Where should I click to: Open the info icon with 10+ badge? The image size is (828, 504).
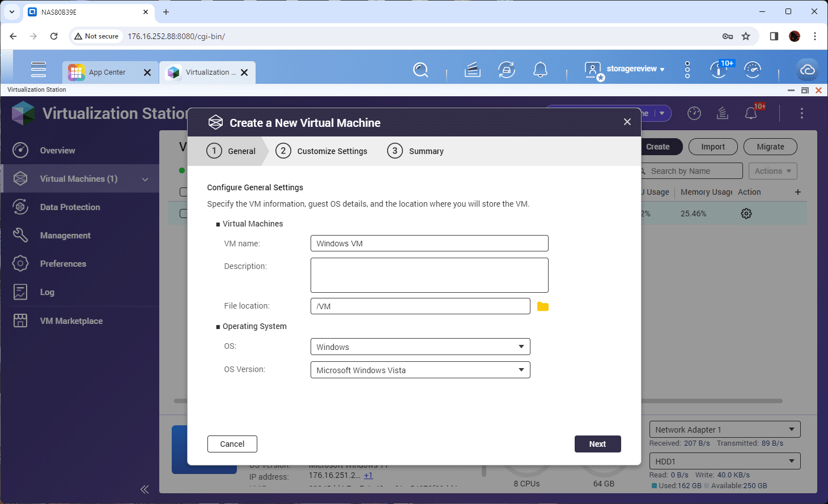[x=719, y=69]
